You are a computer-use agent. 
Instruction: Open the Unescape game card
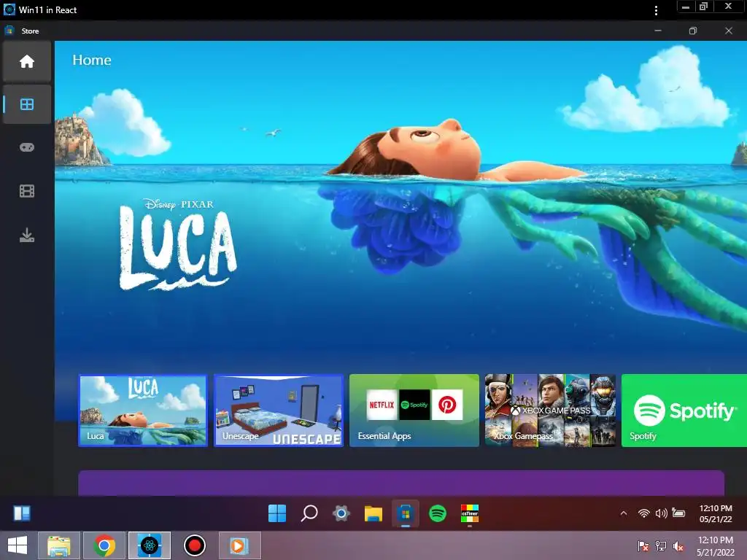(x=279, y=411)
